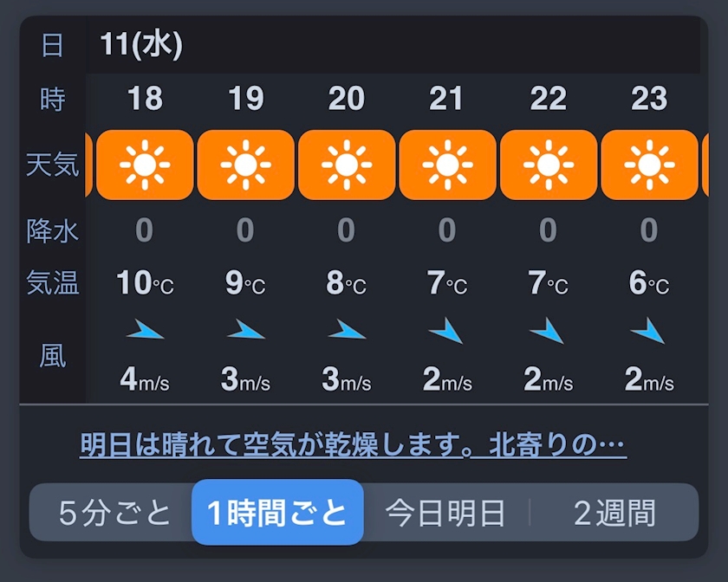Click the wind direction arrow above 4m/s
The image size is (728, 582).
point(145,330)
